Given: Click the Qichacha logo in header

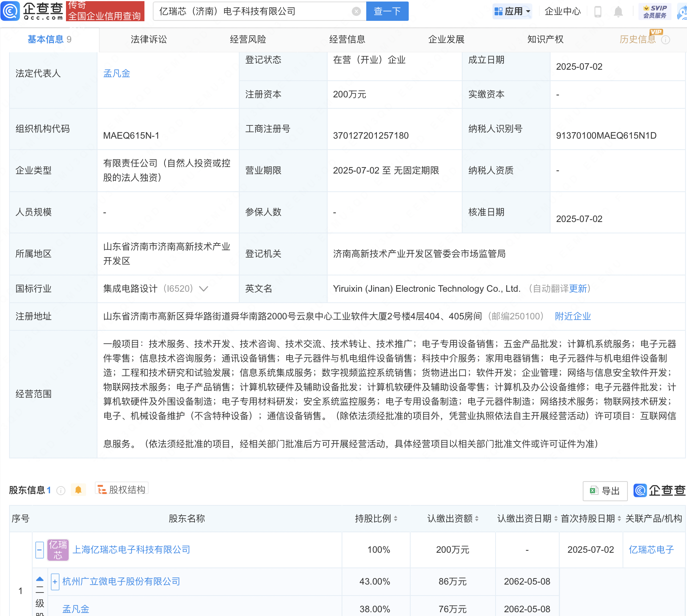Looking at the screenshot, I should [32, 11].
